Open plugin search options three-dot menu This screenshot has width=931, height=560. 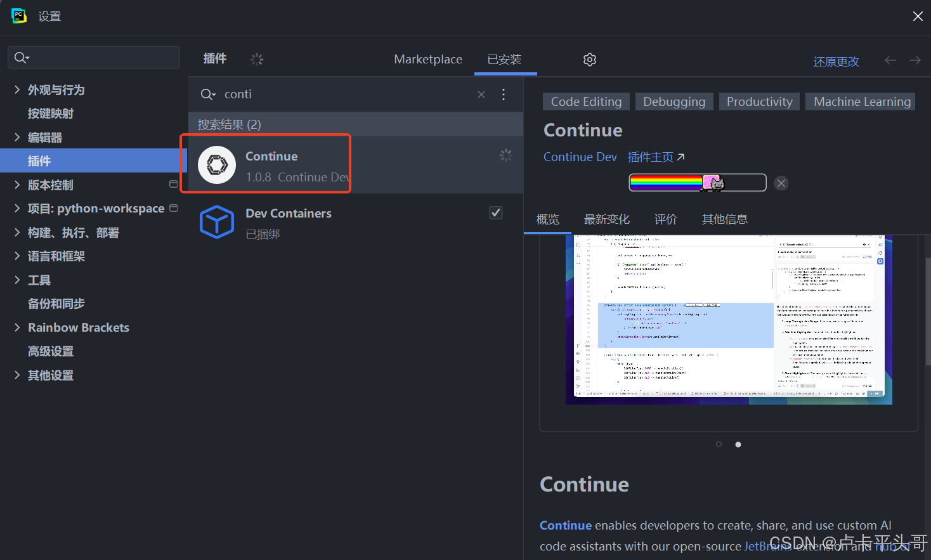coord(504,94)
